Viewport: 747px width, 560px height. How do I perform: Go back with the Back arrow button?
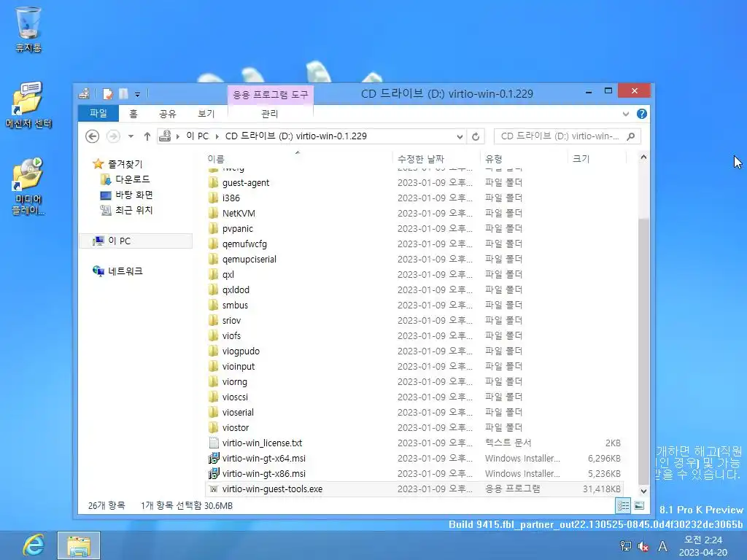[93, 136]
